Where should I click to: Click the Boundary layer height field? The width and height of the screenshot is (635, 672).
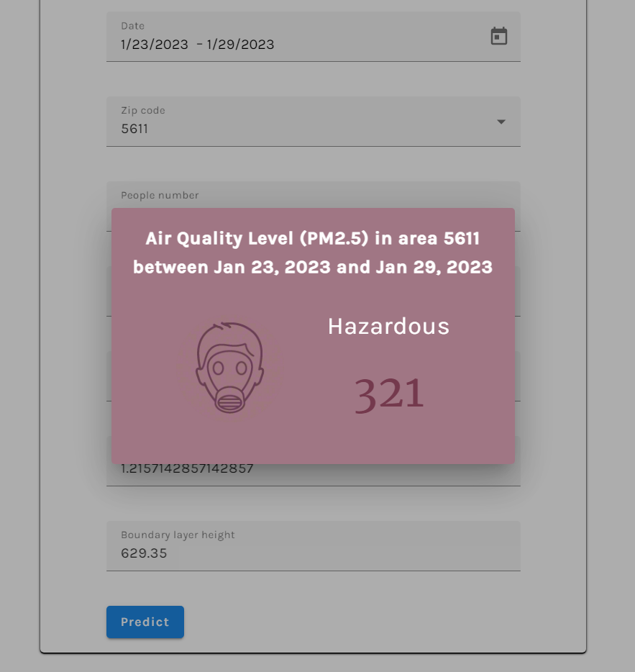pos(314,546)
